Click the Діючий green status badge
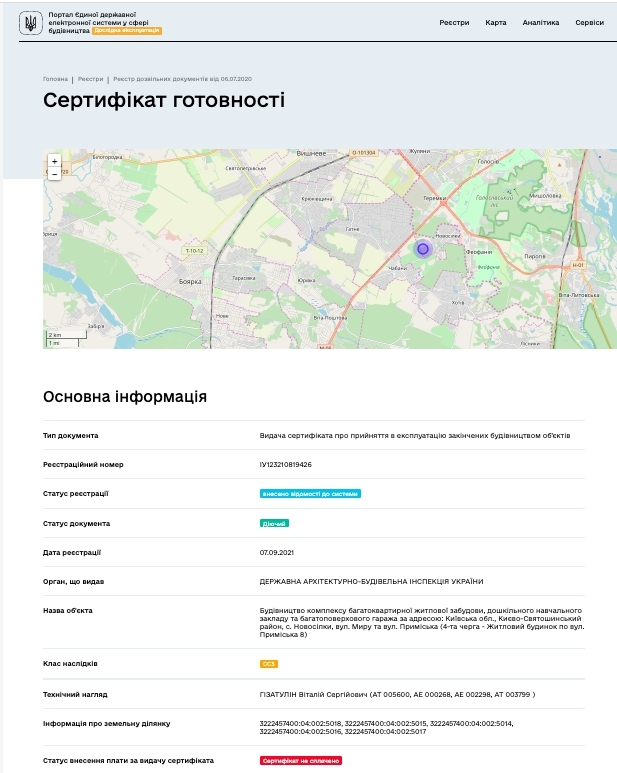 point(274,524)
